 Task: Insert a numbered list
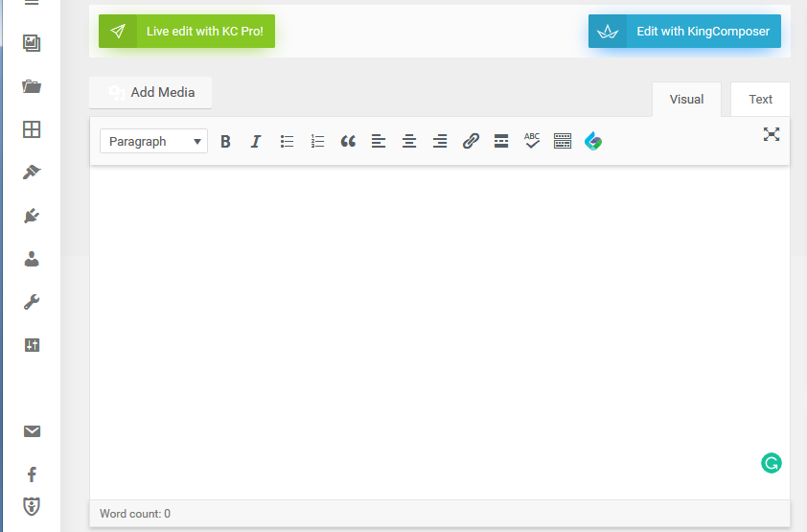(317, 142)
